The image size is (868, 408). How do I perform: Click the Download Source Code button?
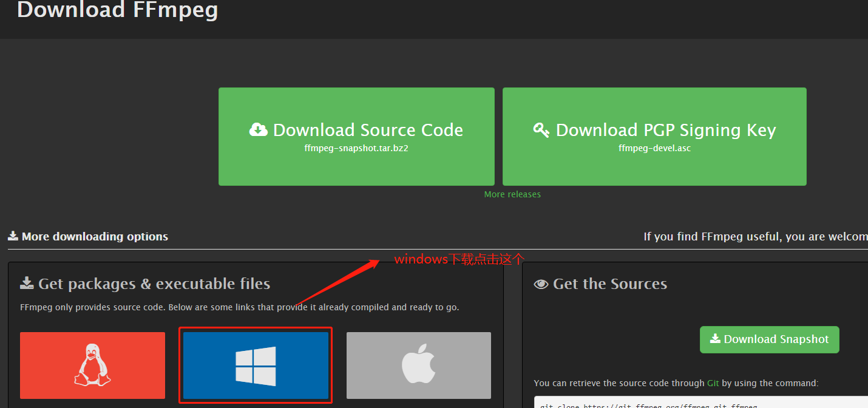tap(356, 137)
